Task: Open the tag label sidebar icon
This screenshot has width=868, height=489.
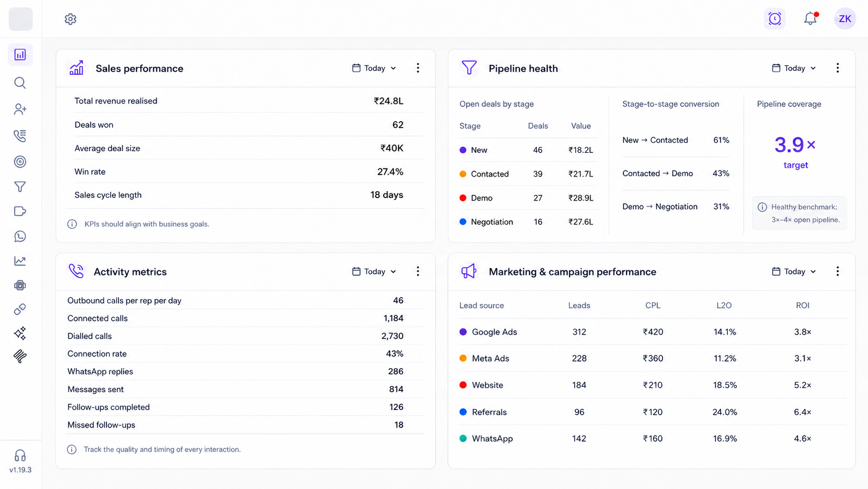Action: click(20, 212)
